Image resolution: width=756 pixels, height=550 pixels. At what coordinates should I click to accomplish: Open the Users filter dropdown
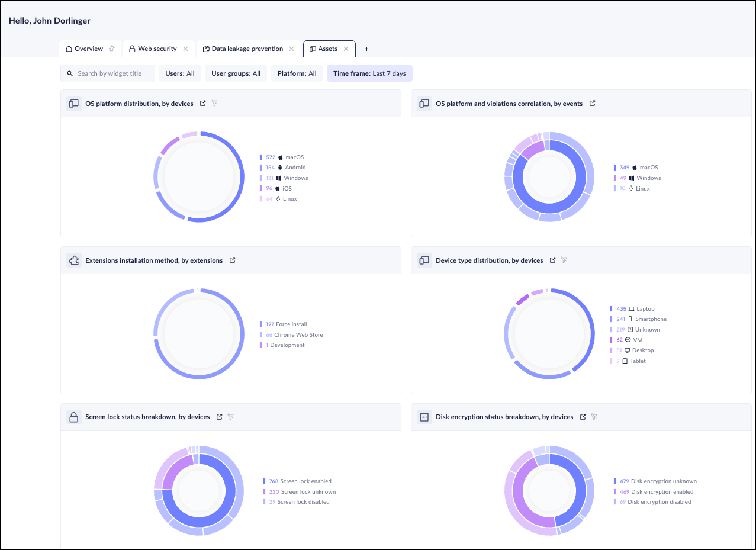(x=180, y=73)
